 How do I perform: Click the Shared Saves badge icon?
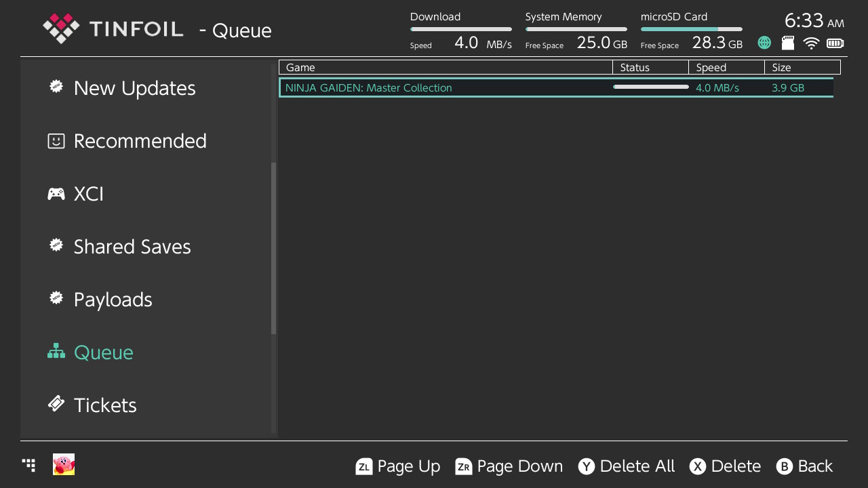point(56,245)
